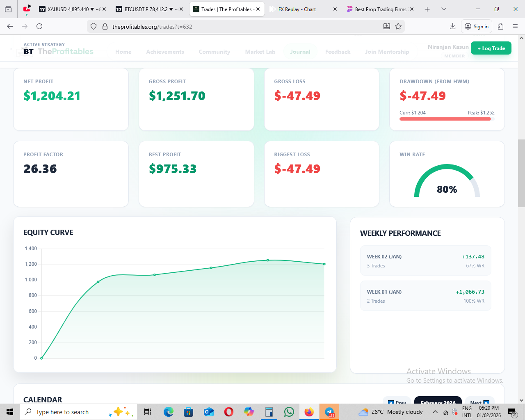Open the Journal menu item
The width and height of the screenshot is (525, 420).
point(300,52)
